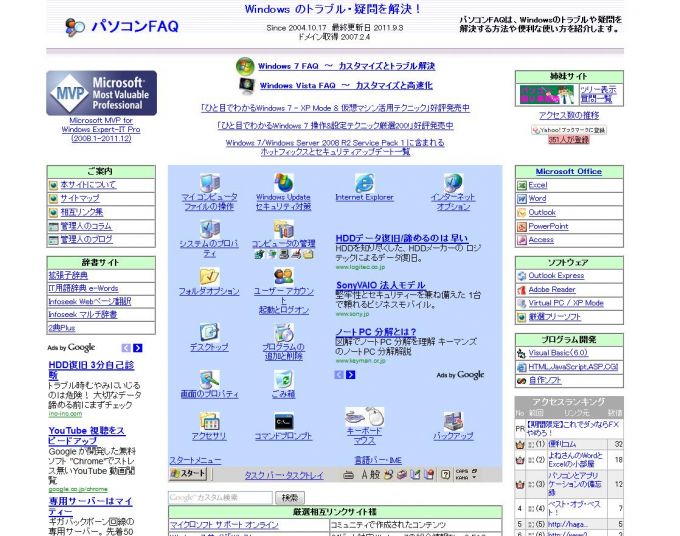
Task: Open 管理人のコラム link
Action: 86,226
